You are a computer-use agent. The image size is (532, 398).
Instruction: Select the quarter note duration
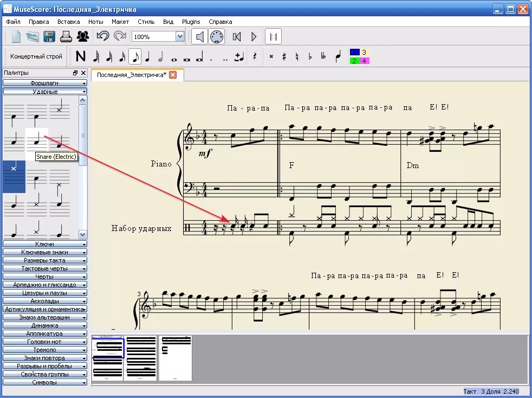(147, 56)
